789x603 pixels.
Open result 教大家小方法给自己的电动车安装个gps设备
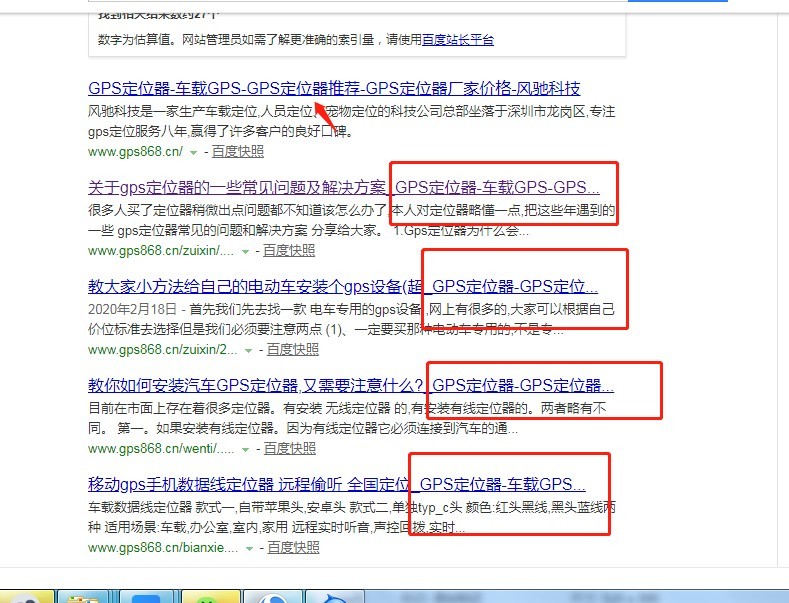pyautogui.click(x=343, y=286)
